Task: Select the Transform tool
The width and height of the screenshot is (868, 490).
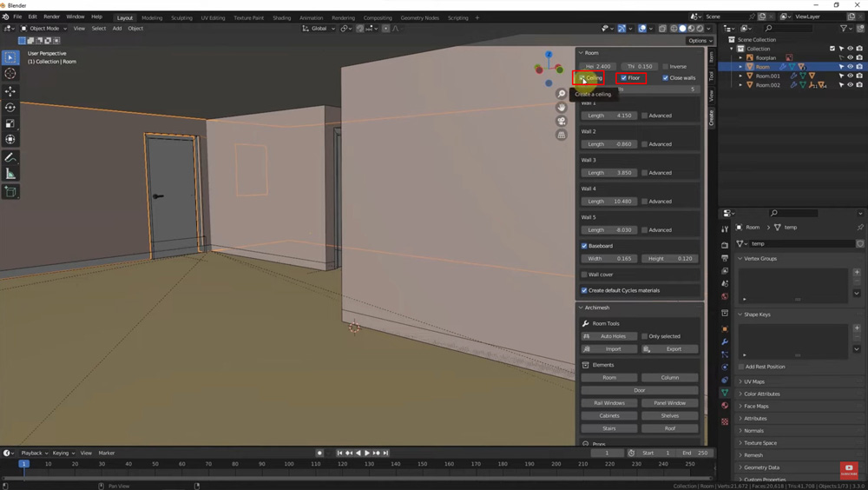Action: pos(10,139)
